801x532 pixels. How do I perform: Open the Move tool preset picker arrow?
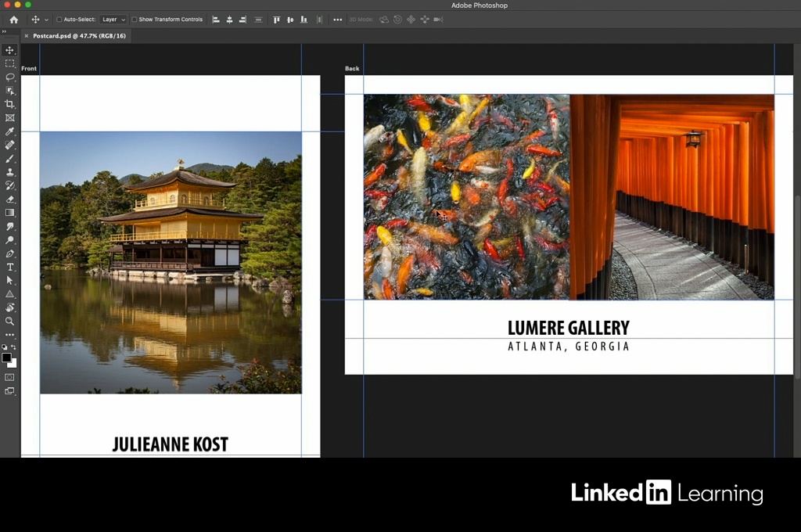point(46,20)
